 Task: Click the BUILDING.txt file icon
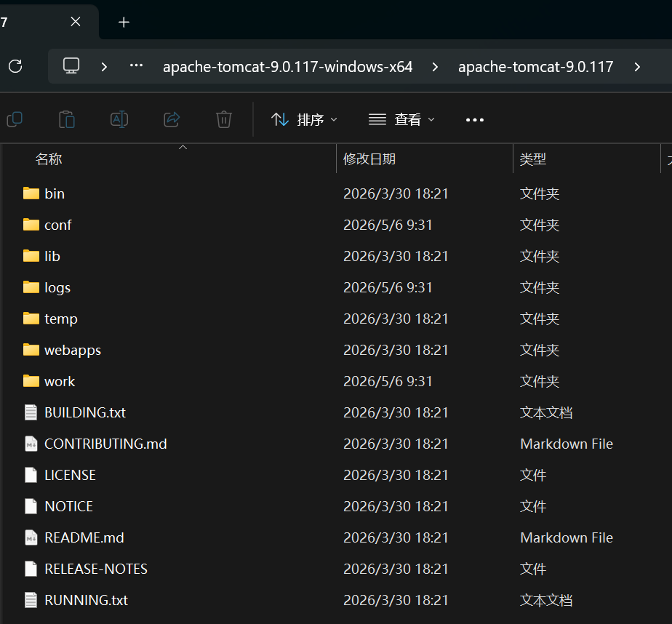click(31, 412)
